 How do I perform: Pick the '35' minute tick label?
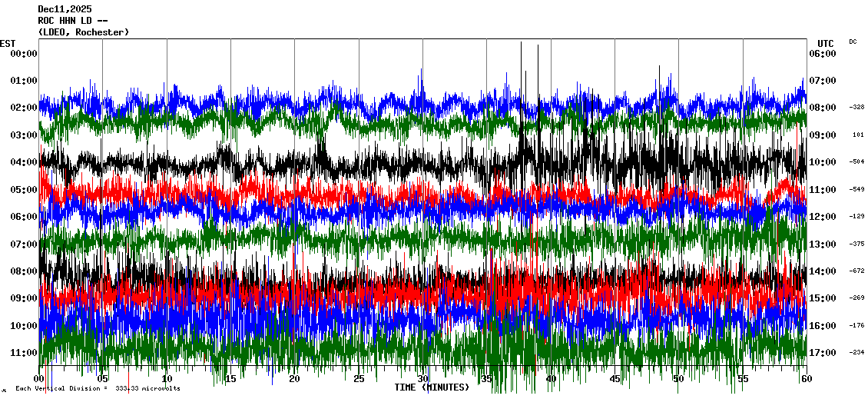click(486, 378)
